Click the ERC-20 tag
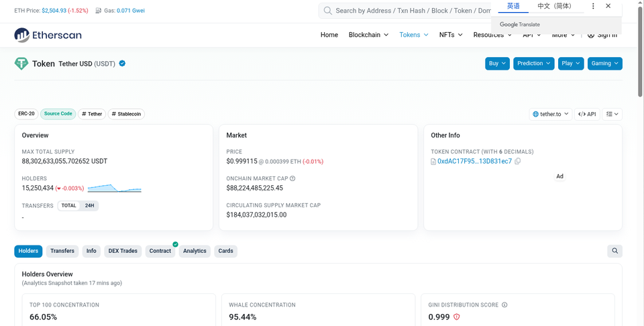 (26, 114)
